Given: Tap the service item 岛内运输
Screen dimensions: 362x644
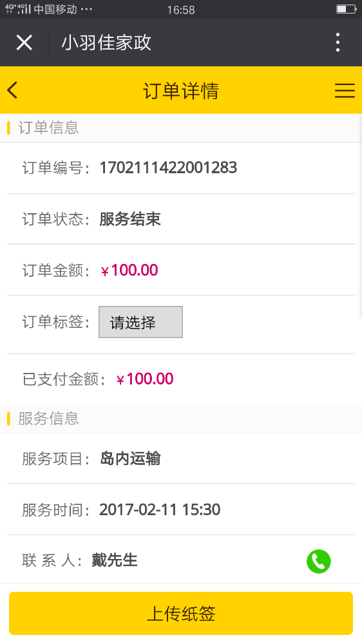Looking at the screenshot, I should 130,459.
